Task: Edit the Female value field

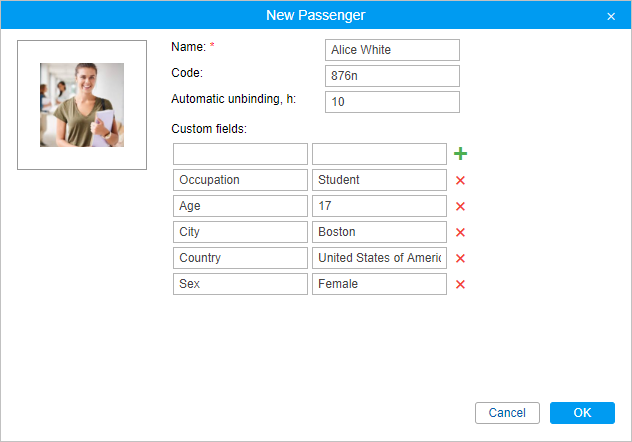Action: [x=379, y=284]
